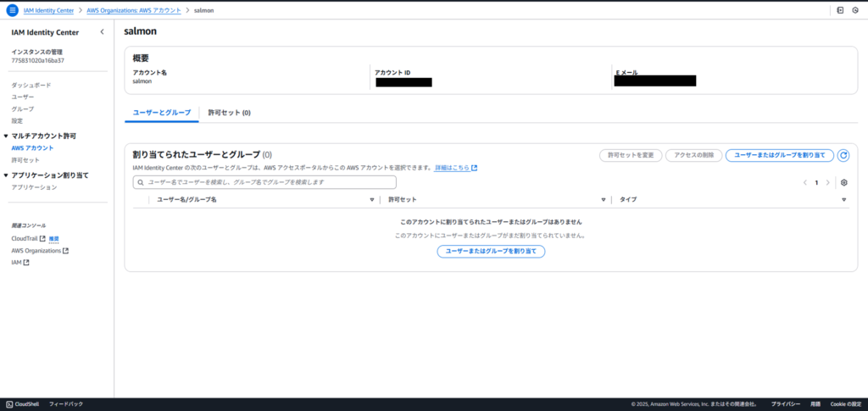Click header ユーザーまたはグループを割り当て button
Viewport: 868px width, 411px height.
(780, 155)
